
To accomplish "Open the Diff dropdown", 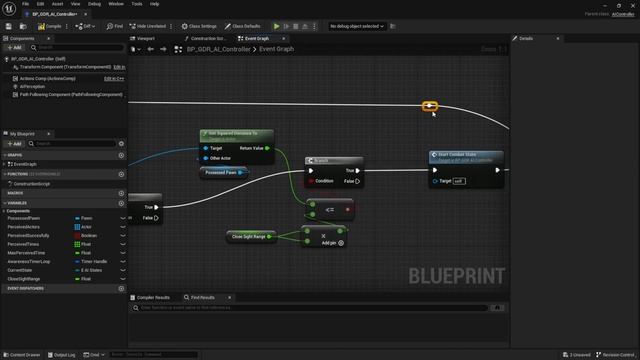I will coord(85,26).
